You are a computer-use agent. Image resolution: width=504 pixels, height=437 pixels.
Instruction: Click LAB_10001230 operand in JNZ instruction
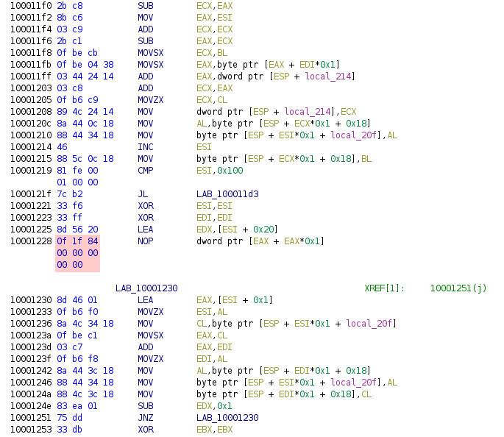tap(227, 417)
